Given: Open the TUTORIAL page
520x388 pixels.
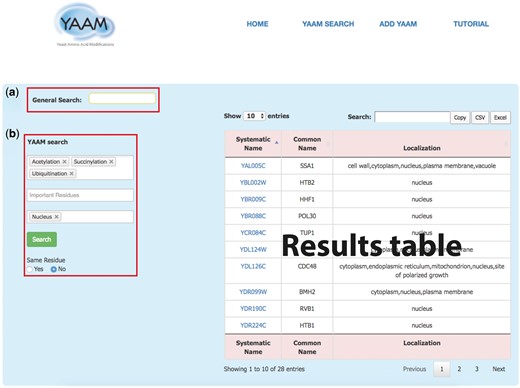Looking at the screenshot, I should (x=471, y=24).
